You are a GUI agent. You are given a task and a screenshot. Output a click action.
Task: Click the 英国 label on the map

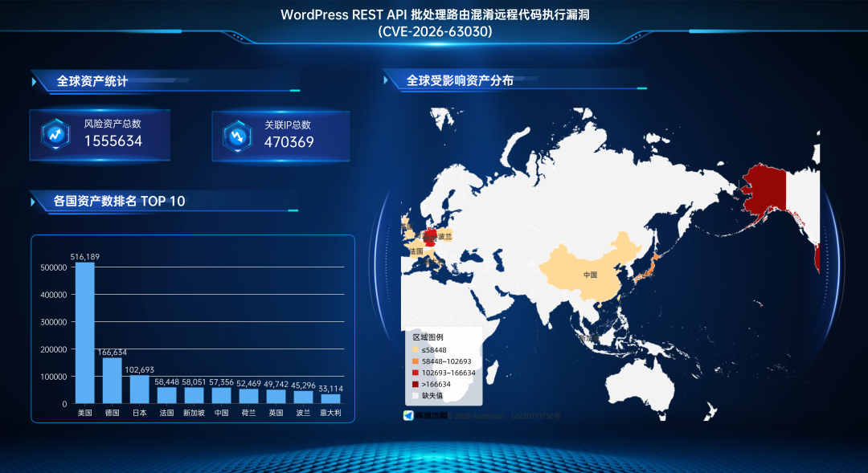407,226
